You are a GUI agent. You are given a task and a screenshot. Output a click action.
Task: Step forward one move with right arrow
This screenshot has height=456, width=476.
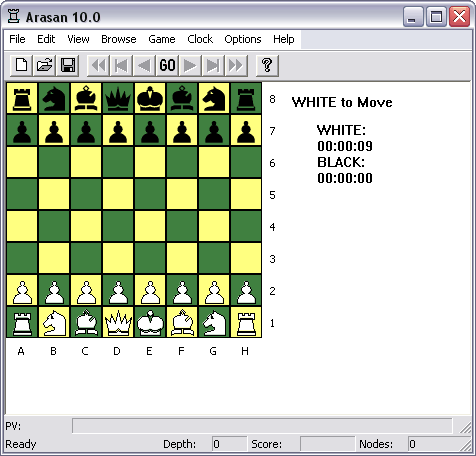190,65
